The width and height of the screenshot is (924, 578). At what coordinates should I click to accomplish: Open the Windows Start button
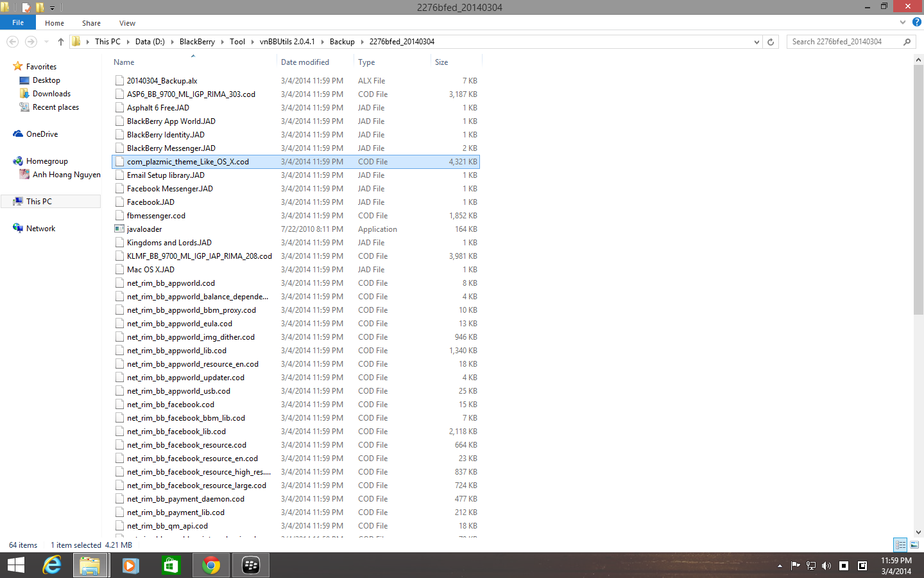[15, 565]
